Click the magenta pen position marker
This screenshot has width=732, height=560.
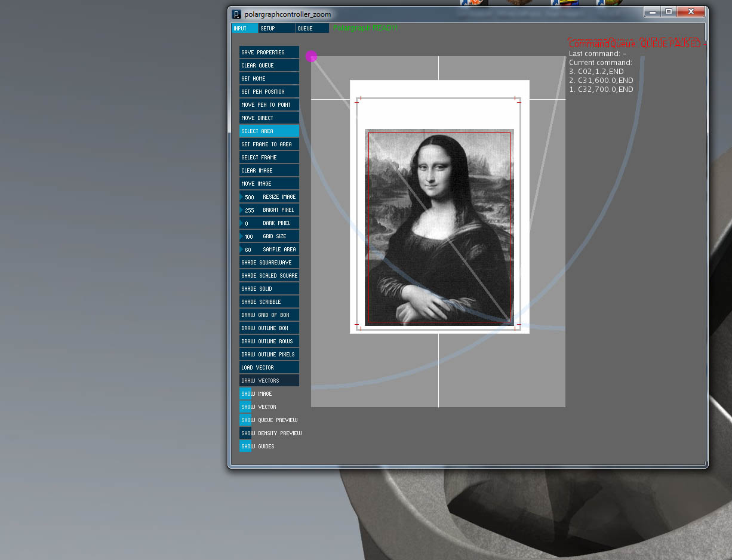click(311, 56)
